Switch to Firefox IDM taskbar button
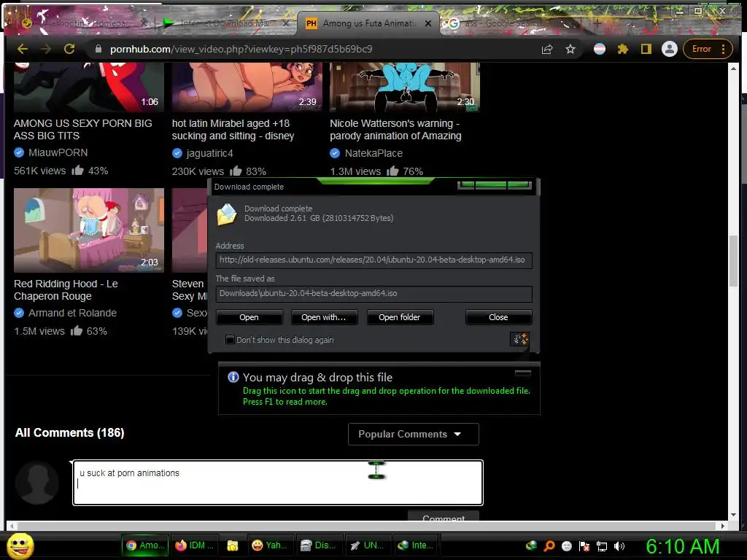This screenshot has height=560, width=747. (x=194, y=545)
